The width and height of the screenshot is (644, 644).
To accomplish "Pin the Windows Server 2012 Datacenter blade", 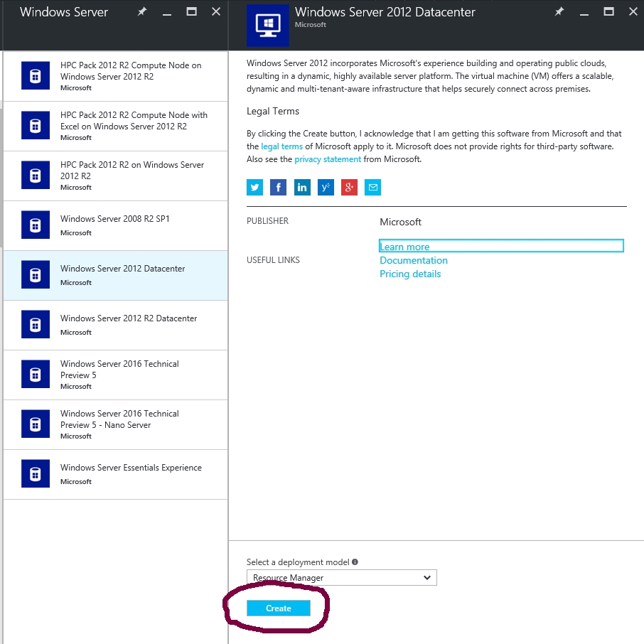I will pos(559,11).
